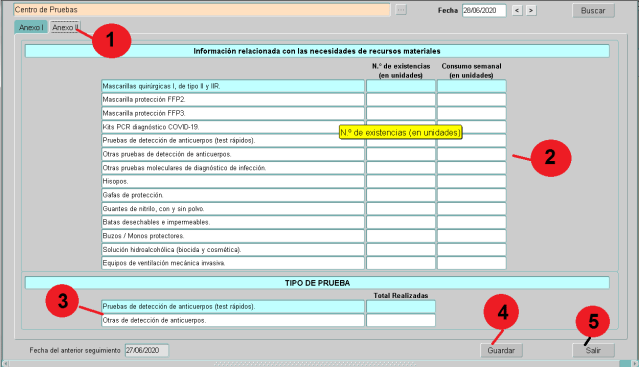The height and width of the screenshot is (367, 639).
Task: Select row 'Mascarillas quirúrgicas I, de tipo II y IIR.'
Action: [233, 86]
